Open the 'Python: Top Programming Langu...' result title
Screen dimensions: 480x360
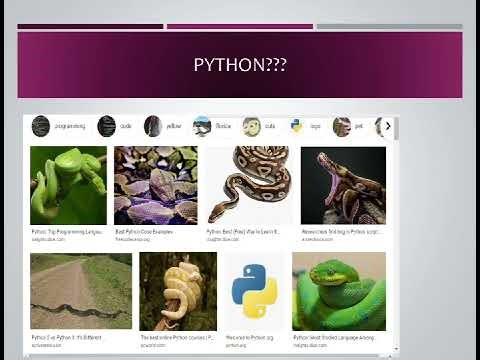(67, 232)
